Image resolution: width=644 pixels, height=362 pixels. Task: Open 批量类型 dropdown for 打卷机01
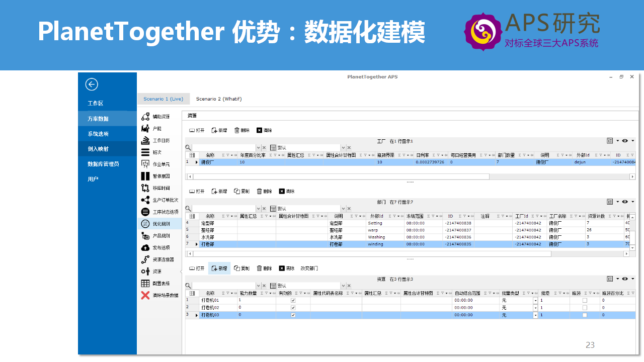[x=535, y=300]
